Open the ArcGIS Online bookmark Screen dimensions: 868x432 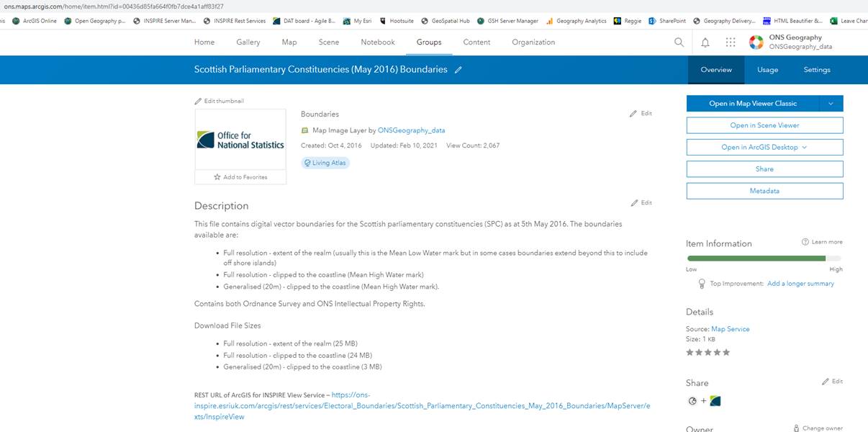(35, 21)
